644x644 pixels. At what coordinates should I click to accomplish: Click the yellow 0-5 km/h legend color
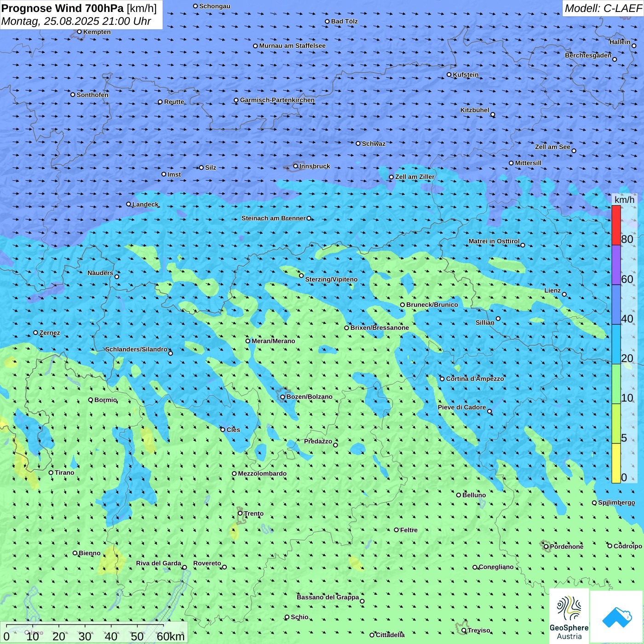point(616,463)
